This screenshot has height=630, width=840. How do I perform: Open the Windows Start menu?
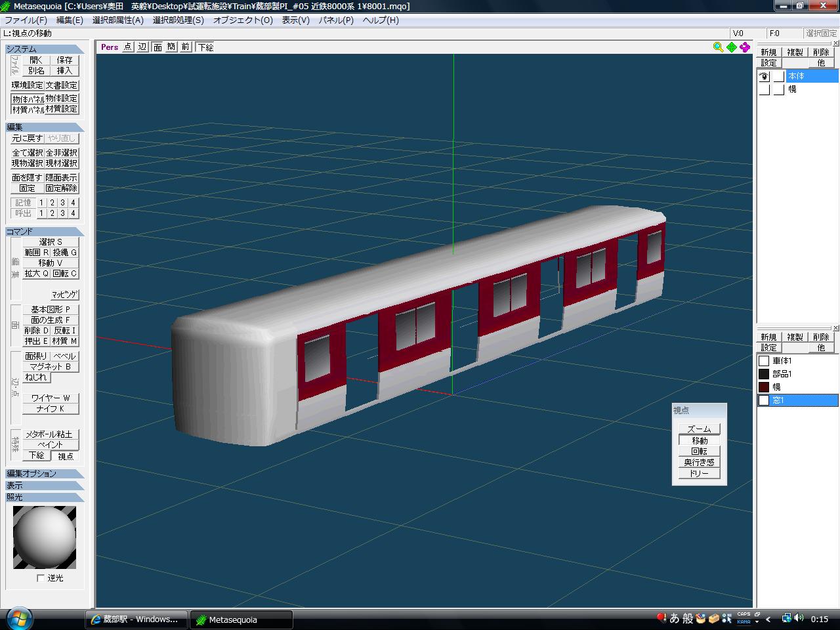(x=18, y=618)
